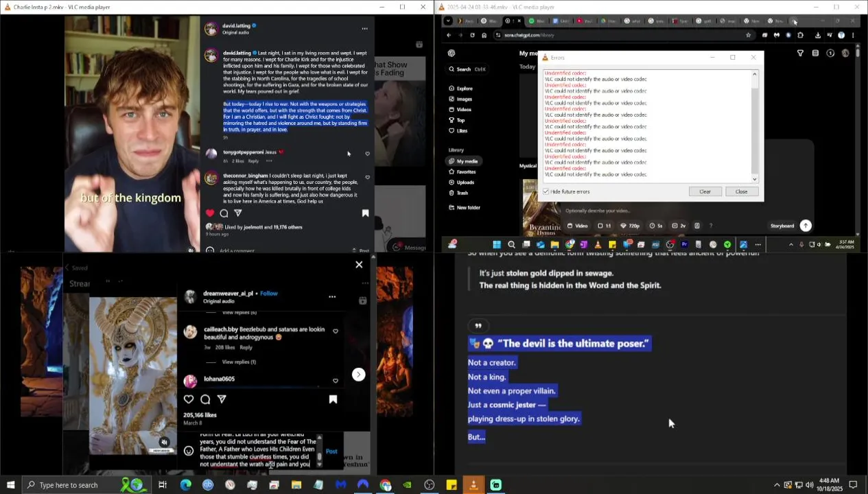
Task: Open Sora Search field
Action: tap(467, 69)
